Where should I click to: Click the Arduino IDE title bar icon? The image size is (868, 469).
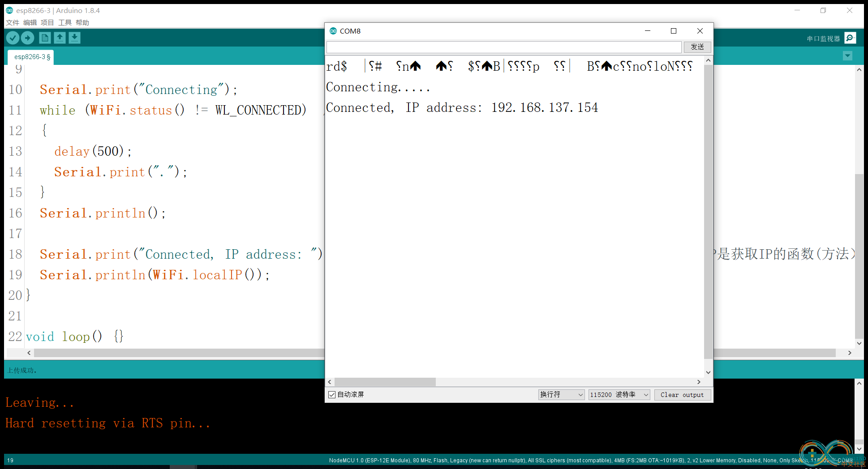point(9,10)
